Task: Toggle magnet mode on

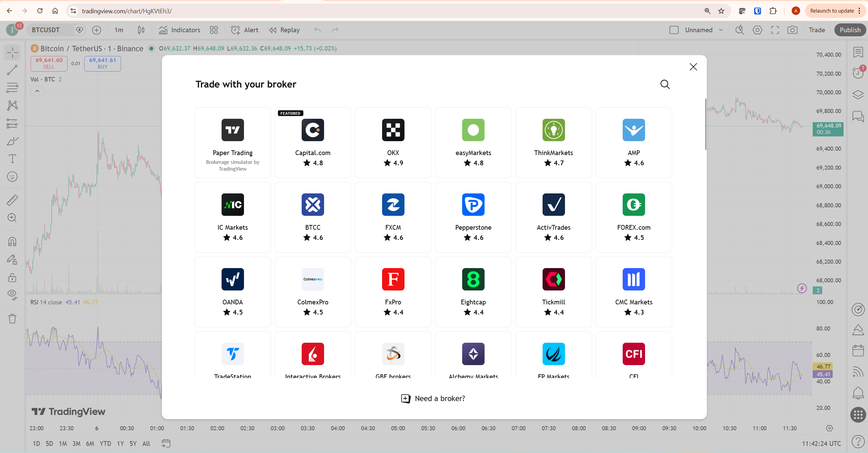Action: coord(12,242)
